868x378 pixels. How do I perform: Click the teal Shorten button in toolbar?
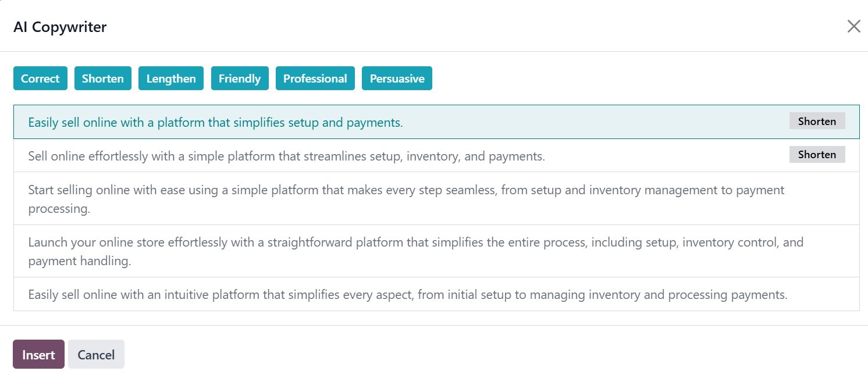[102, 79]
